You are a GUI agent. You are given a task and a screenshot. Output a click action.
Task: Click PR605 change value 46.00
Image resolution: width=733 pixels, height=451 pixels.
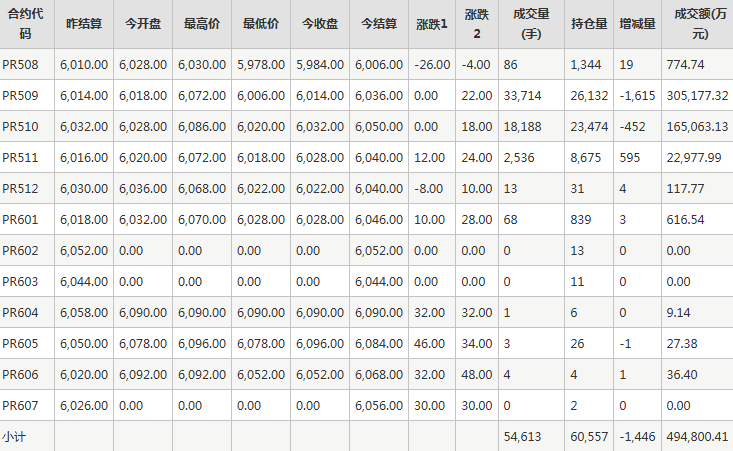click(429, 344)
